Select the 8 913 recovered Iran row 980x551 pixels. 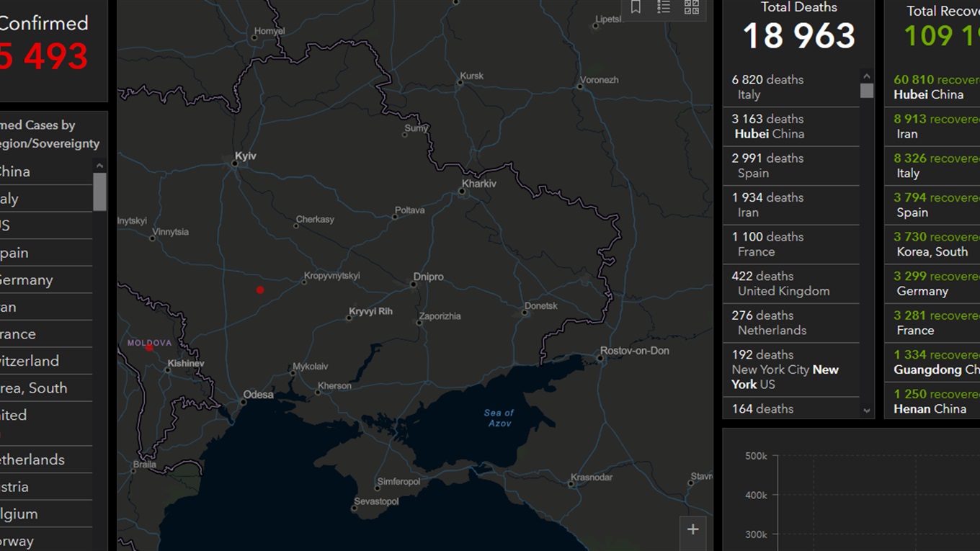tap(932, 127)
